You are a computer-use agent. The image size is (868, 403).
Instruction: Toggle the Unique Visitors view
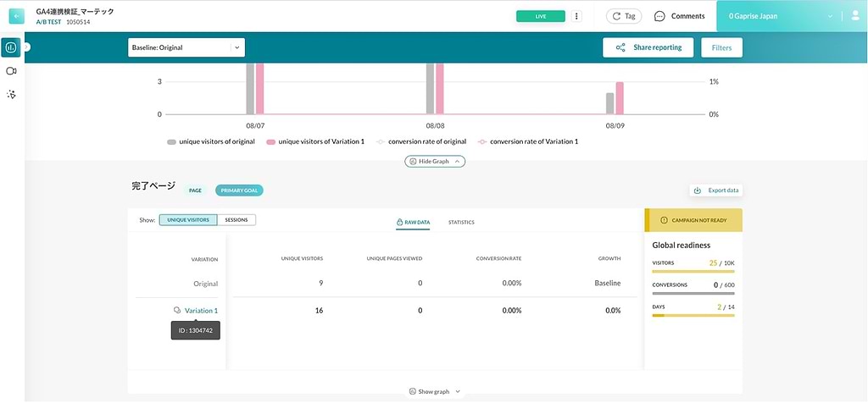[187, 220]
